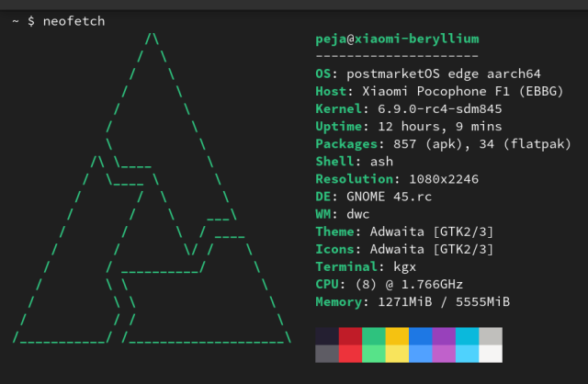Screen dimensions: 588x384
Task: Click the Host line Xiaomi Pocophone F1
Action: point(439,92)
